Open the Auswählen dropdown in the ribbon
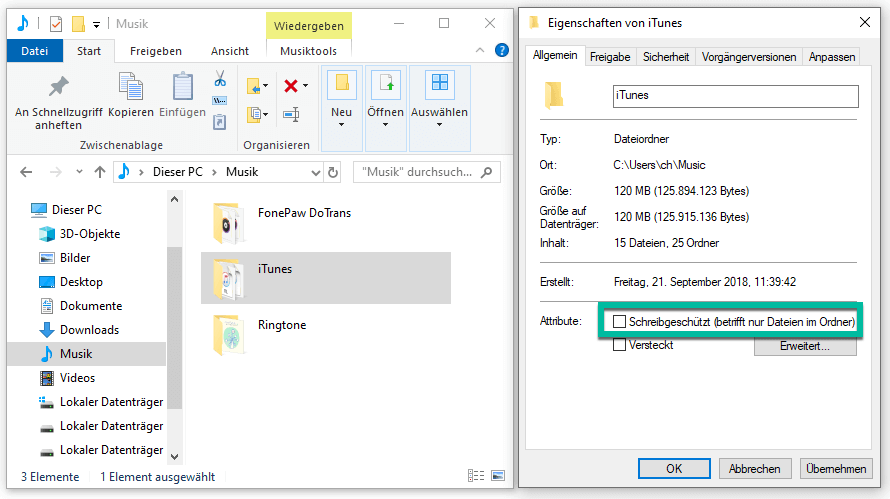Screen dimensions: 890x499 click(439, 108)
